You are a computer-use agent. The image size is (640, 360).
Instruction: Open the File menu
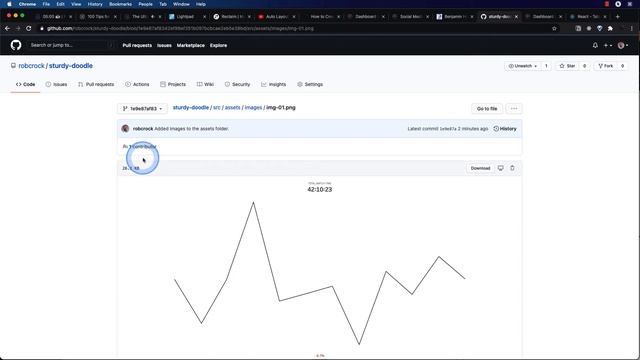(46, 4)
